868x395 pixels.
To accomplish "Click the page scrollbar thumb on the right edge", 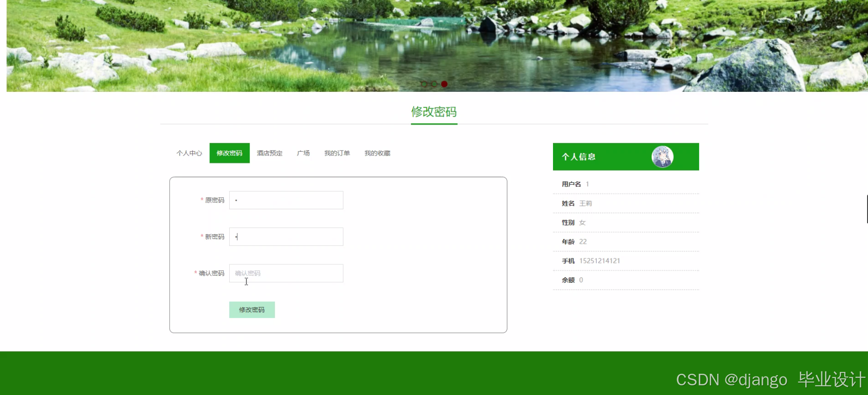I will tap(867, 209).
